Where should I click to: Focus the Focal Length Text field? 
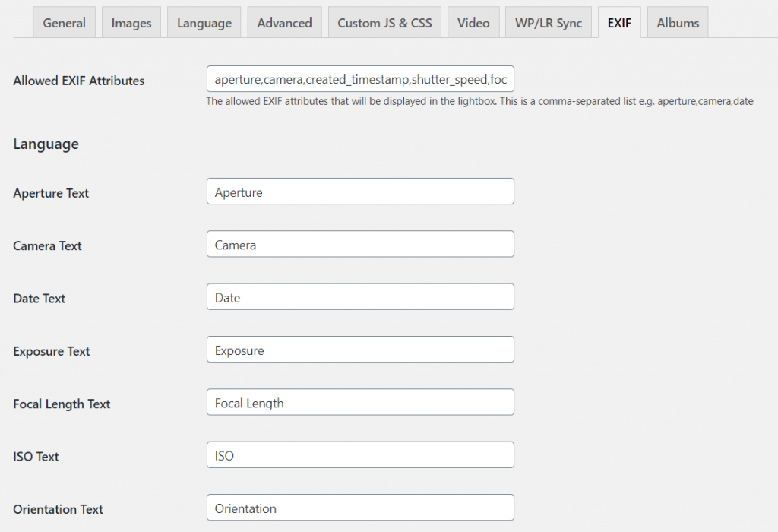(x=360, y=402)
